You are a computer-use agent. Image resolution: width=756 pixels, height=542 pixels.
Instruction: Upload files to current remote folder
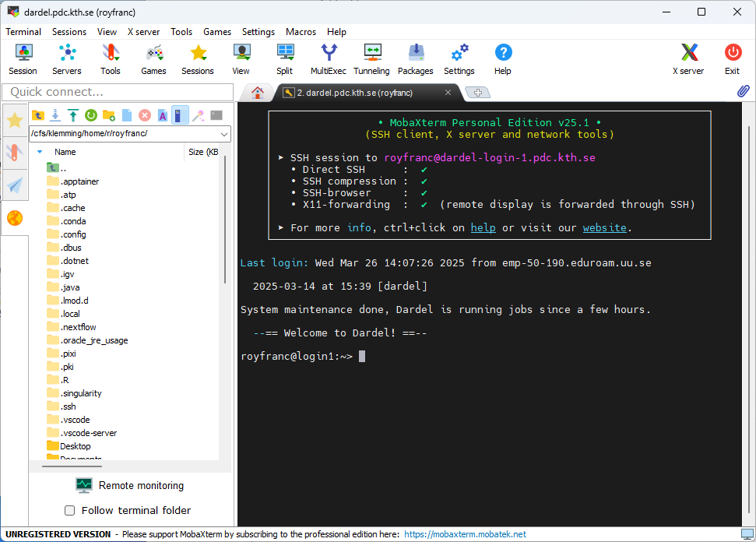pos(73,115)
